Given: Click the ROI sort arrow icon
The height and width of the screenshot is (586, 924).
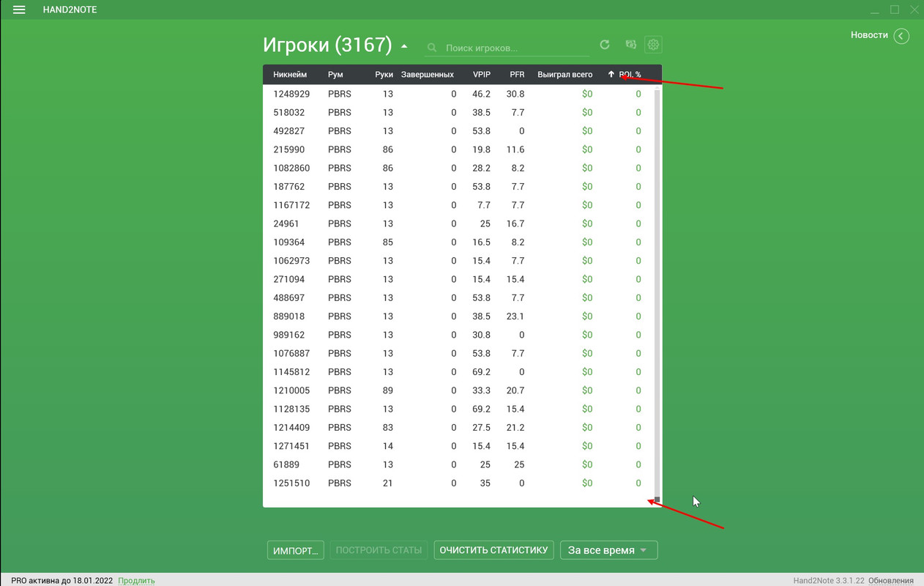Looking at the screenshot, I should [611, 74].
